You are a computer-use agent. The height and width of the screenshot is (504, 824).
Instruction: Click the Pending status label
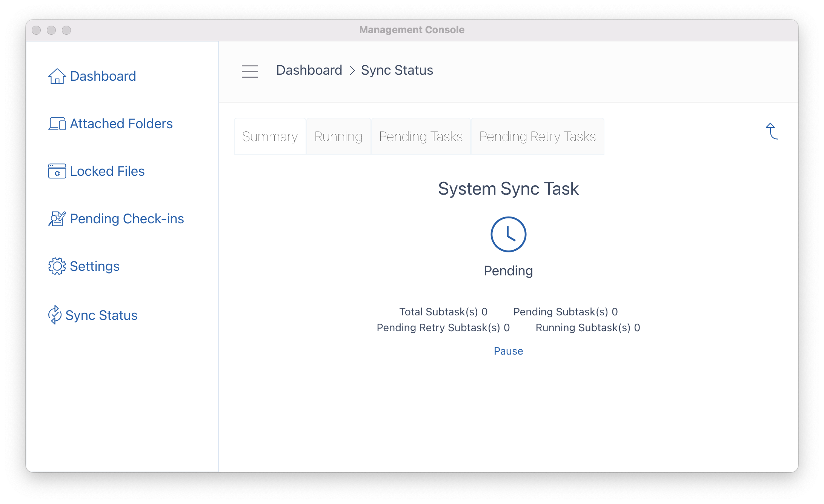[x=508, y=271]
